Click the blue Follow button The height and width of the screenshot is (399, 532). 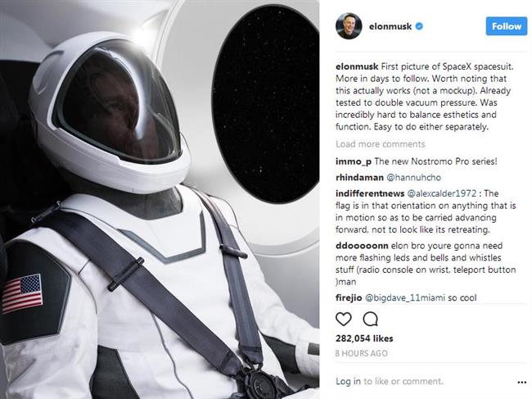[x=507, y=26]
